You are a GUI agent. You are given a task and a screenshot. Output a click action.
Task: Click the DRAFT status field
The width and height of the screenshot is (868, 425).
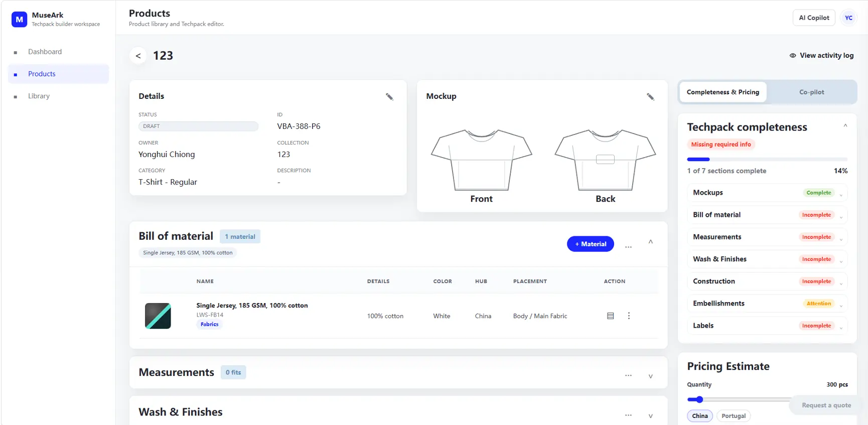coord(198,126)
